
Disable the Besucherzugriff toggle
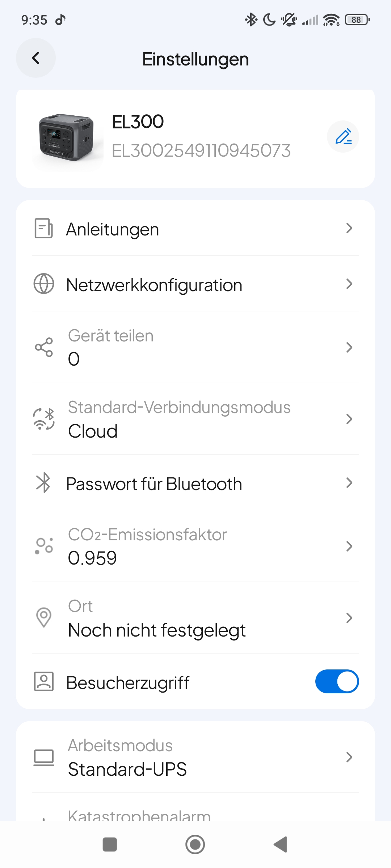(337, 681)
